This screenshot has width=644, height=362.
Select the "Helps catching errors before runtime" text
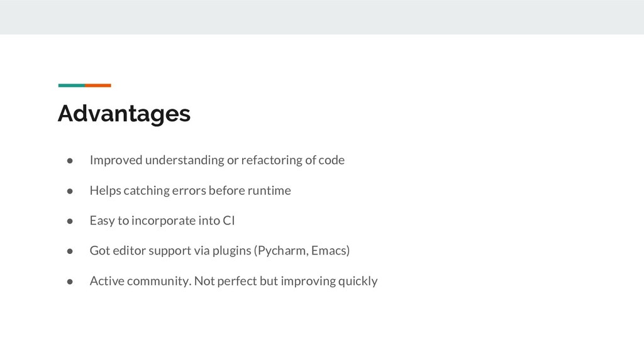[x=190, y=190]
